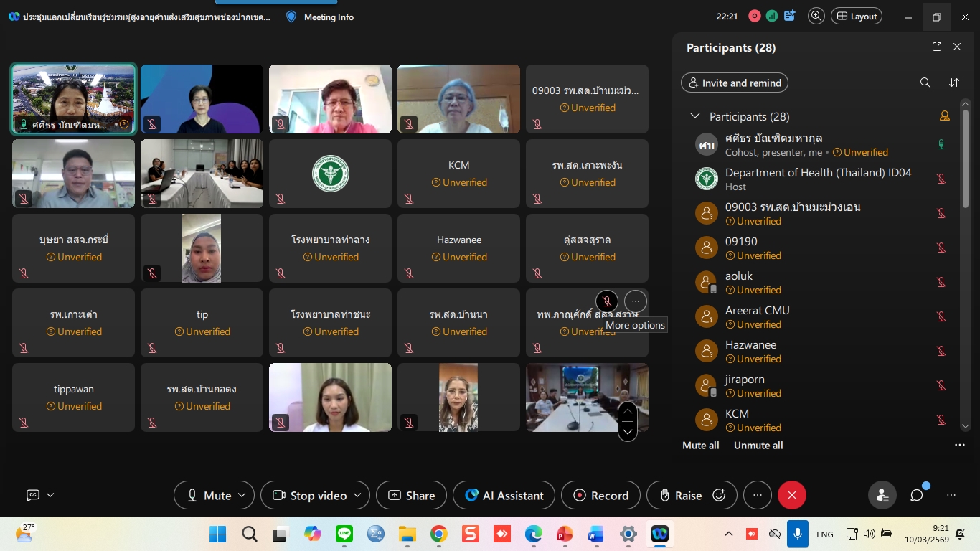Sort the participants list
The width and height of the screenshot is (980, 551).
954,83
